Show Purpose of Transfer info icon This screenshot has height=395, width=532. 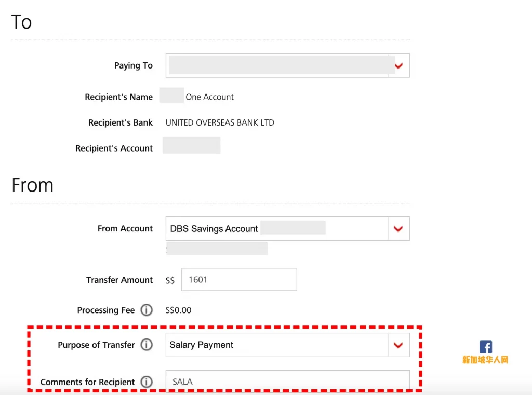(x=147, y=345)
